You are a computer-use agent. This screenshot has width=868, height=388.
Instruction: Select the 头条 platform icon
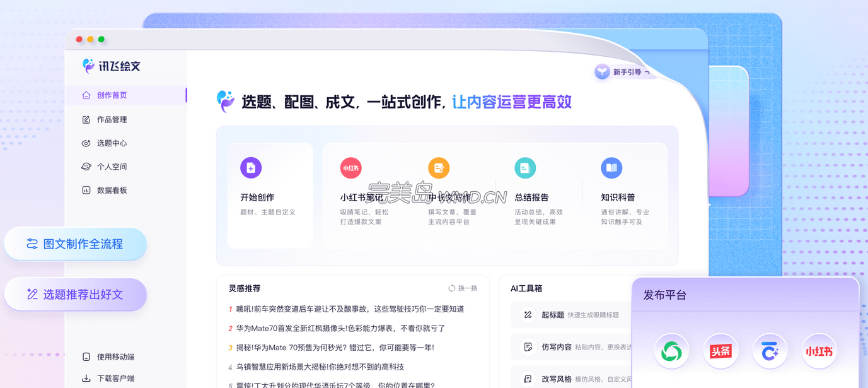coord(720,351)
